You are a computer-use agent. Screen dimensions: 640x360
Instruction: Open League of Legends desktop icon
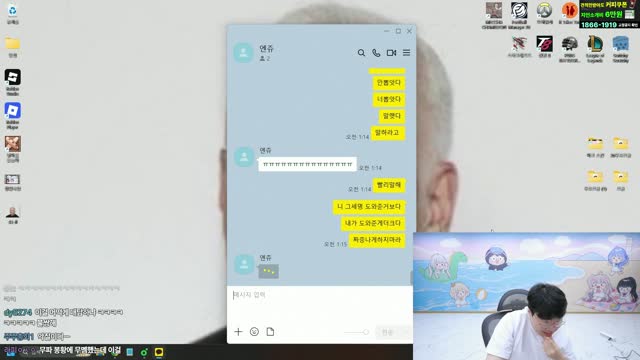tap(595, 49)
